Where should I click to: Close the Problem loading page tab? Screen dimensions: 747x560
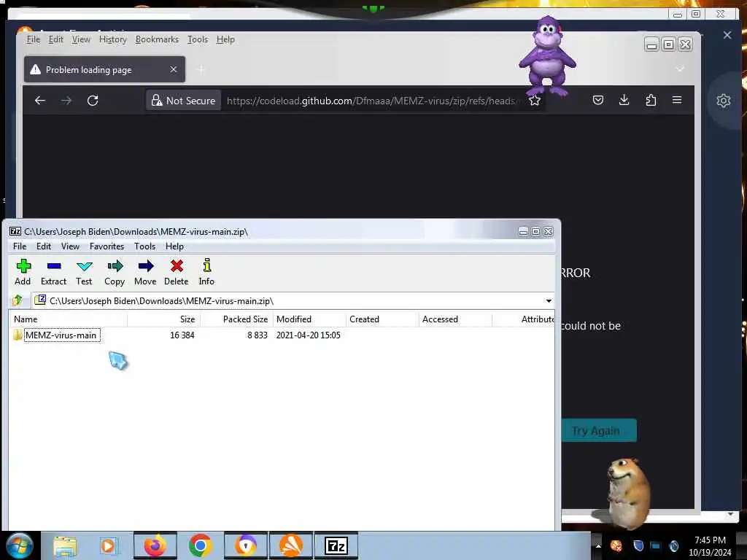click(x=174, y=69)
